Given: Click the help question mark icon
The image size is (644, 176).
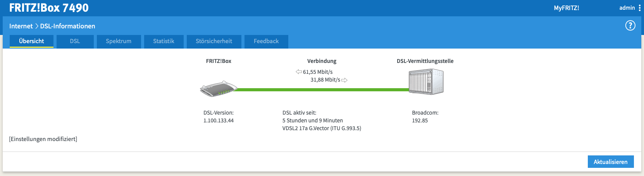Looking at the screenshot, I should tap(630, 26).
